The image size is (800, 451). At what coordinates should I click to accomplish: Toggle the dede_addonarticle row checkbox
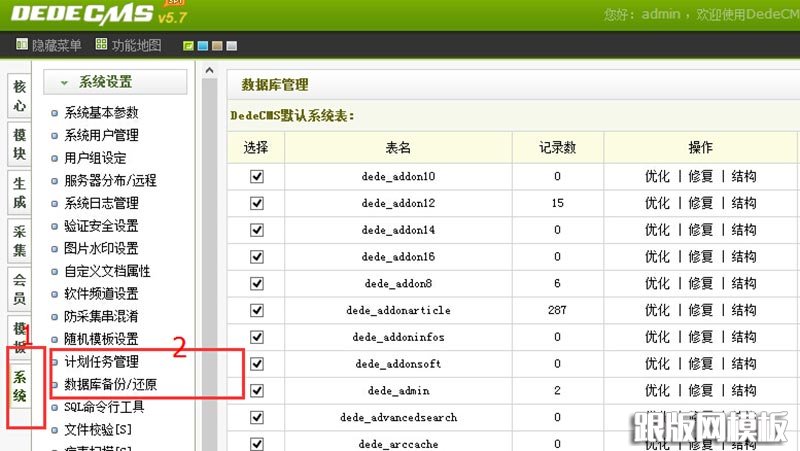(x=257, y=311)
